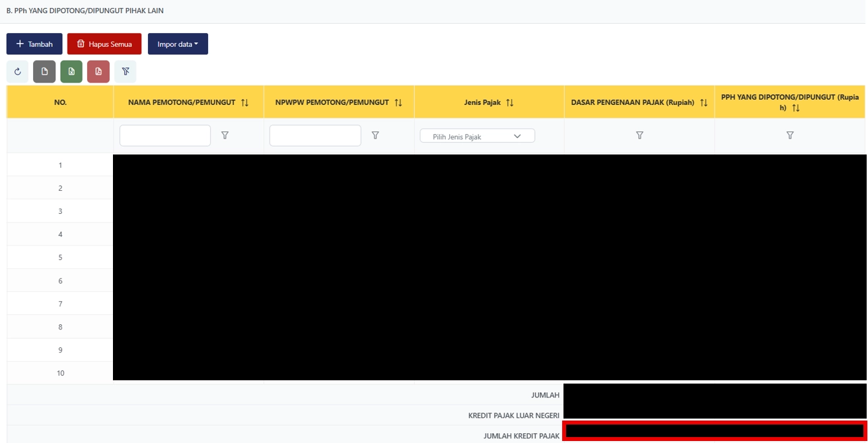This screenshot has height=443, width=868.
Task: Open the Pilih Jenis Pajak dropdown
Action: [x=477, y=136]
